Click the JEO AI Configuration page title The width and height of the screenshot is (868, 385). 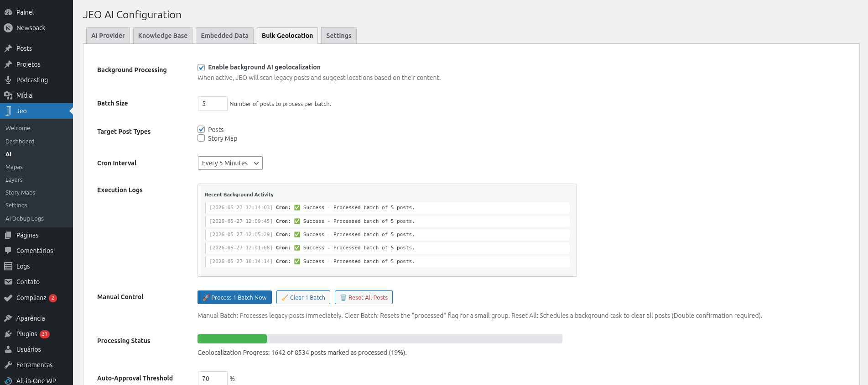coord(132,15)
